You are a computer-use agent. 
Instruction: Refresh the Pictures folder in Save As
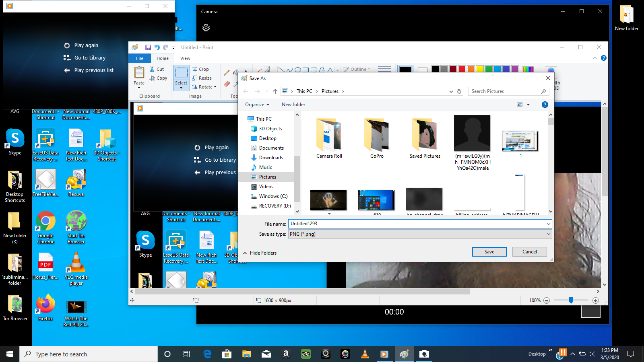[459, 91]
